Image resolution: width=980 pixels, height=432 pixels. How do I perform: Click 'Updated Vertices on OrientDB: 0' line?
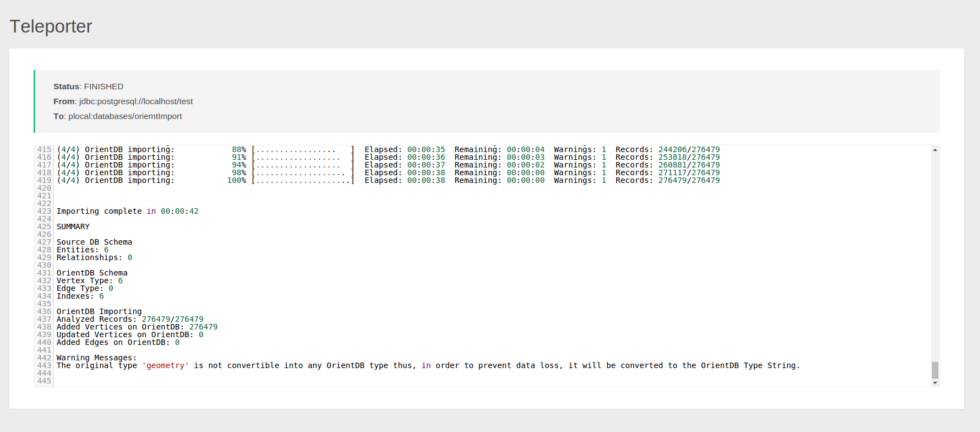(x=130, y=334)
